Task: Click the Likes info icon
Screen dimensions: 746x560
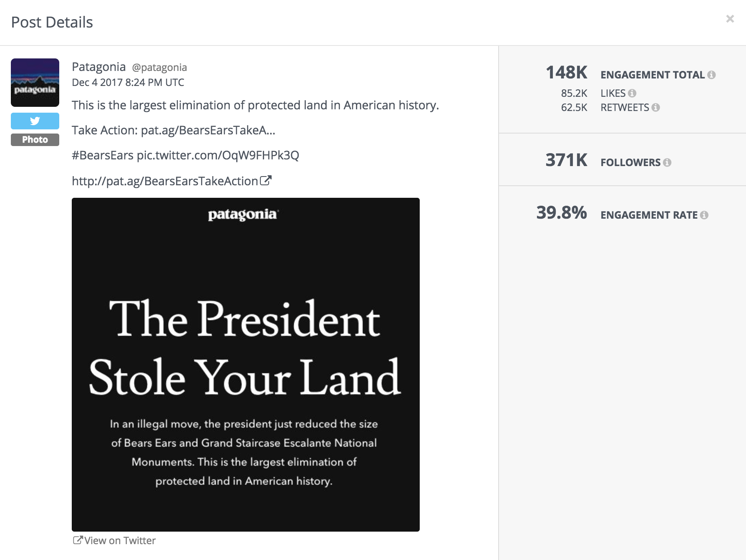Action: click(x=632, y=93)
